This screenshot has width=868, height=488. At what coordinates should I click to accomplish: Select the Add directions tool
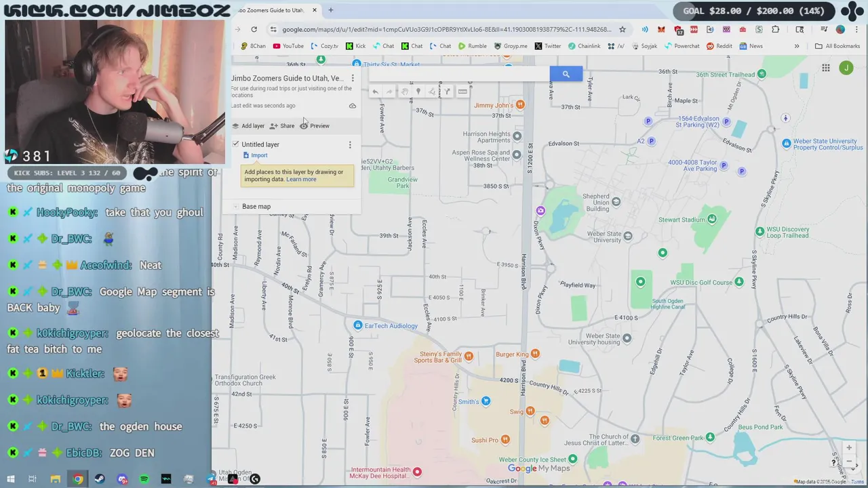click(x=448, y=92)
